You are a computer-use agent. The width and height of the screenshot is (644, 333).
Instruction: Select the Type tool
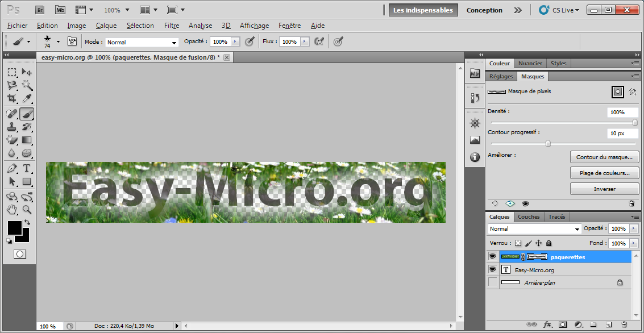click(27, 168)
